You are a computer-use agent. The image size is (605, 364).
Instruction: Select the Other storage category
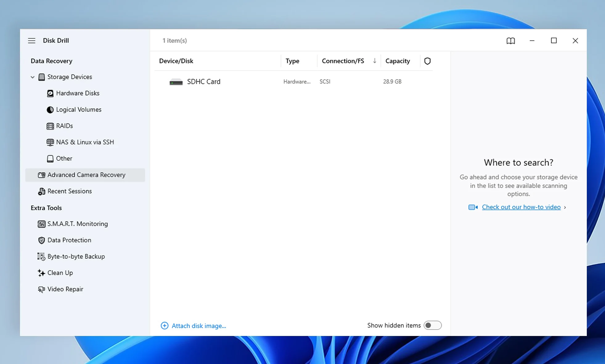64,159
